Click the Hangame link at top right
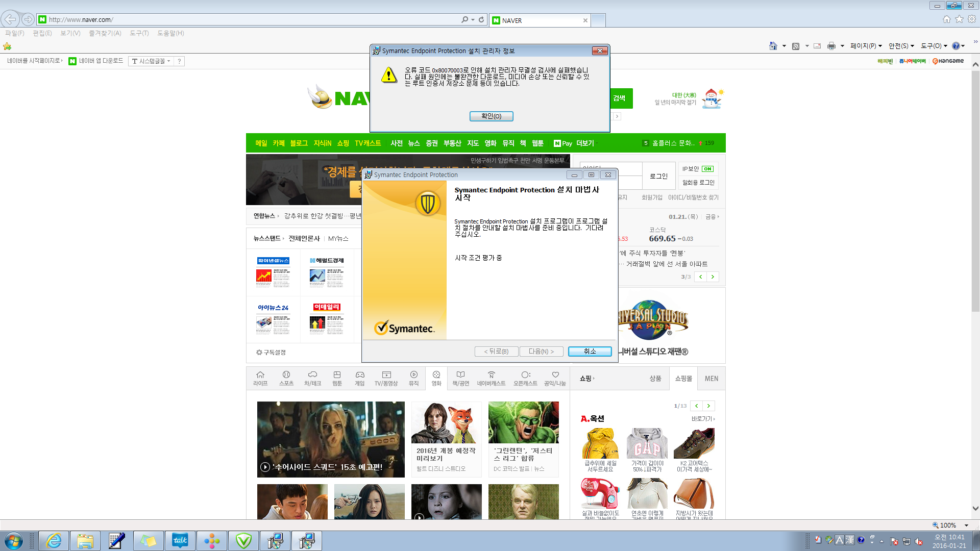The image size is (980, 551). click(x=948, y=61)
